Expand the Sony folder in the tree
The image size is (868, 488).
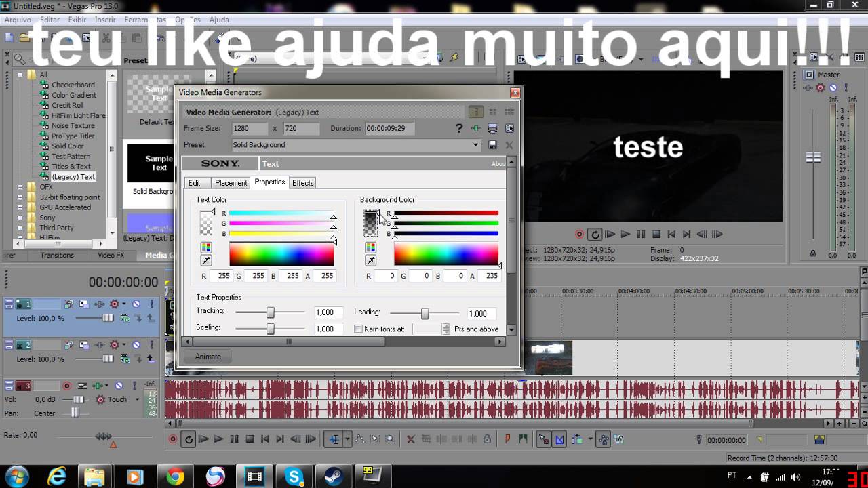[20, 218]
